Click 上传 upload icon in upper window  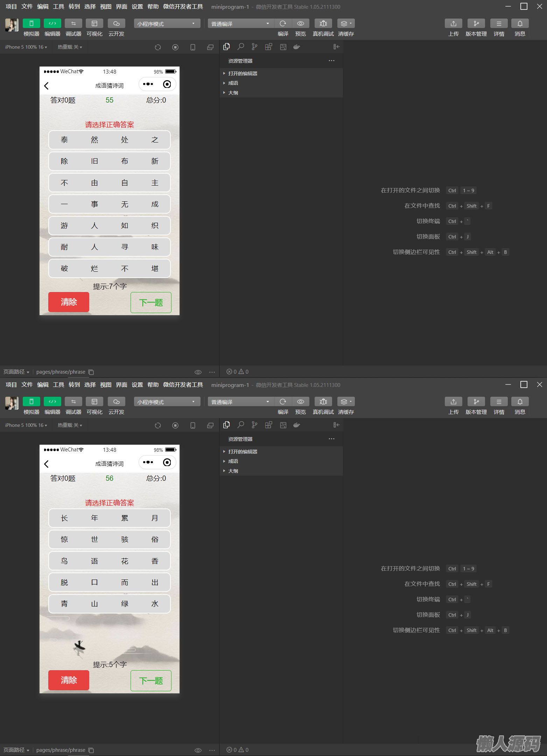[x=454, y=23]
